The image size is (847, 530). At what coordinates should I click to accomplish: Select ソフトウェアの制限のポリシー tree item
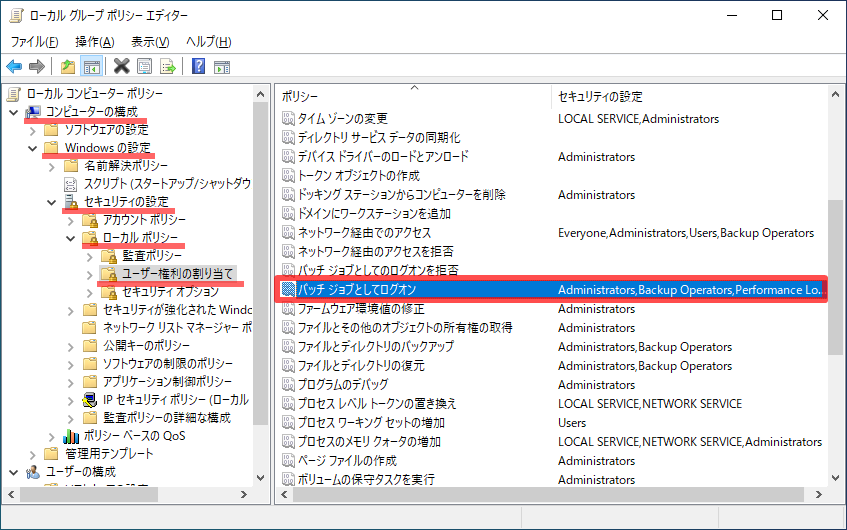[x=167, y=364]
